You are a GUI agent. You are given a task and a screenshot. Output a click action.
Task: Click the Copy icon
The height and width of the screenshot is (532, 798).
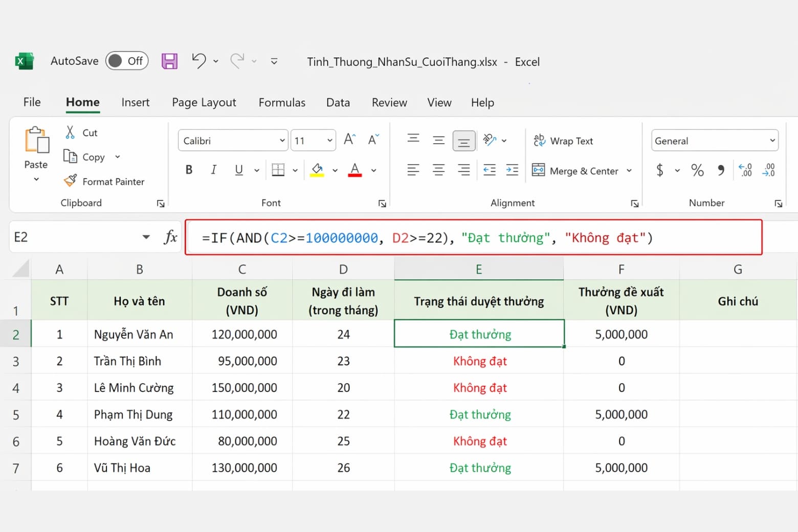click(x=70, y=156)
